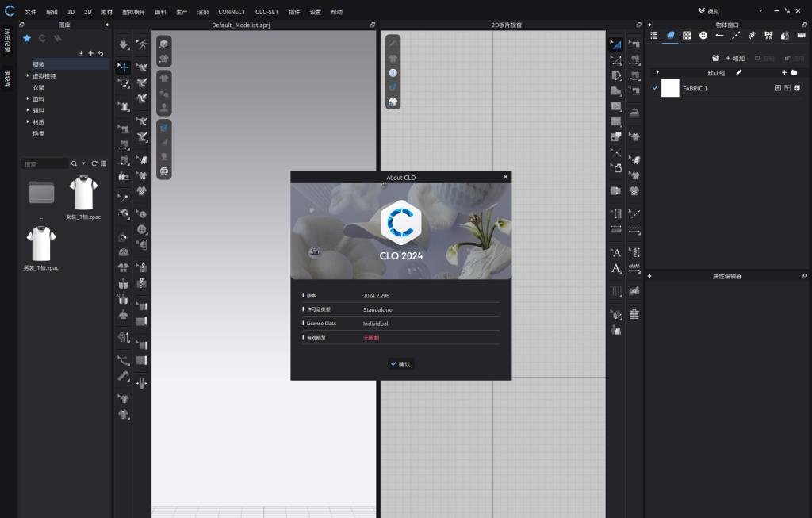The height and width of the screenshot is (518, 812).
Task: Select the Edit Pattern tool in 2D toolbar
Action: 616,60
